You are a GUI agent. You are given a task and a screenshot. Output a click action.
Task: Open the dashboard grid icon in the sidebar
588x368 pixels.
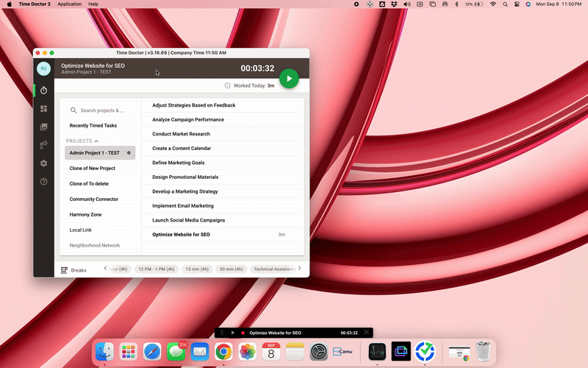(44, 108)
